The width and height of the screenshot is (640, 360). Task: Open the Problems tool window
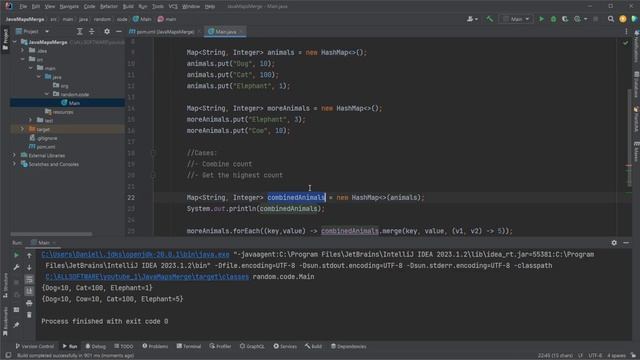(x=155, y=346)
